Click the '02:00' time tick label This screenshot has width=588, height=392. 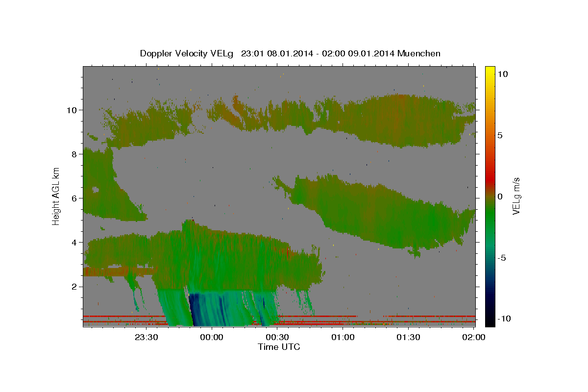tap(474, 337)
